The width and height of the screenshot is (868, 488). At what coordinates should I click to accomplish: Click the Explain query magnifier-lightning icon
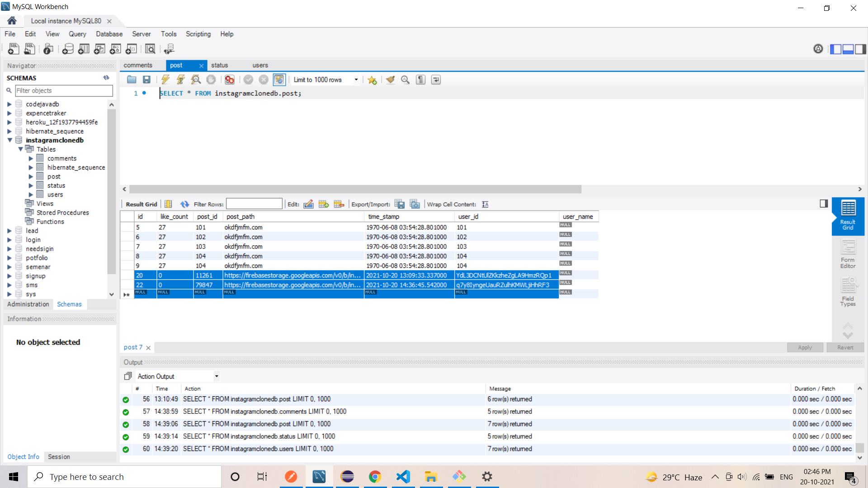tap(196, 80)
